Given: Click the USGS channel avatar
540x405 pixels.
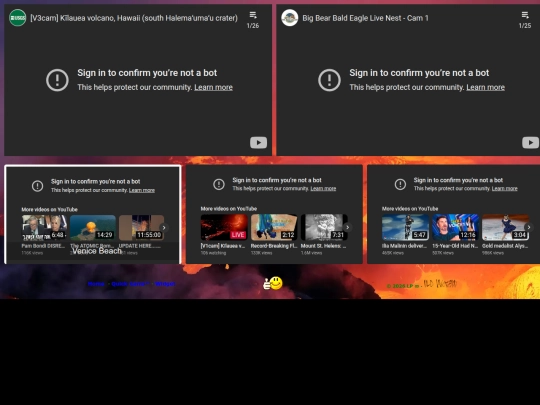Looking at the screenshot, I should pos(18,18).
